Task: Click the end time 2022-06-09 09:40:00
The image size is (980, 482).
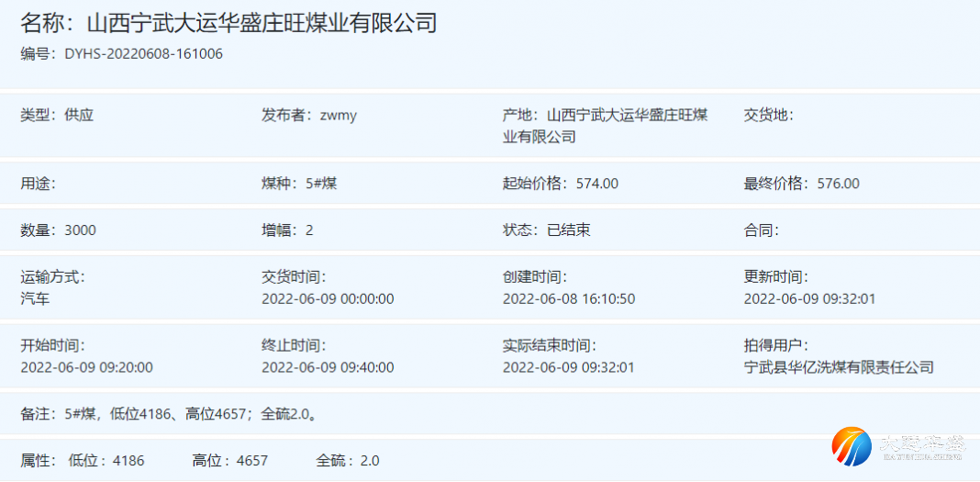Action: [328, 367]
